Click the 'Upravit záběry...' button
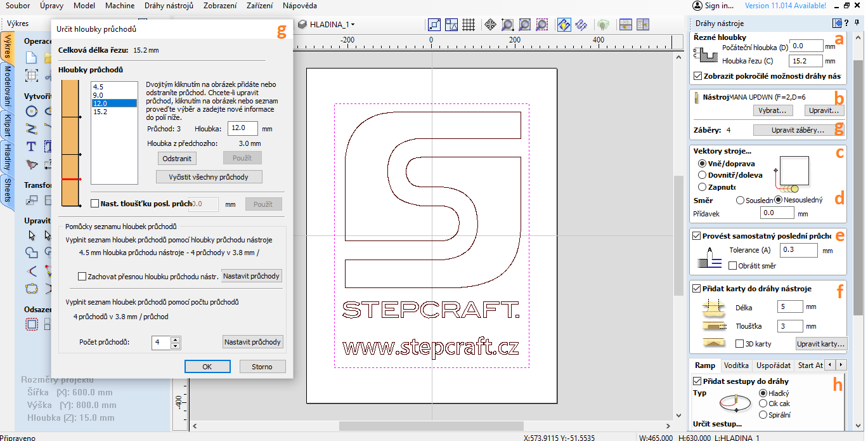 click(799, 130)
